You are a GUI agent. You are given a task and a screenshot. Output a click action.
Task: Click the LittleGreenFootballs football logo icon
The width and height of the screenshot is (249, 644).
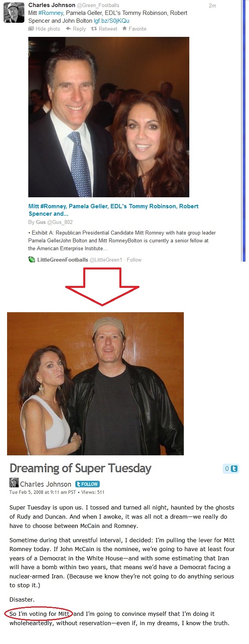click(32, 260)
